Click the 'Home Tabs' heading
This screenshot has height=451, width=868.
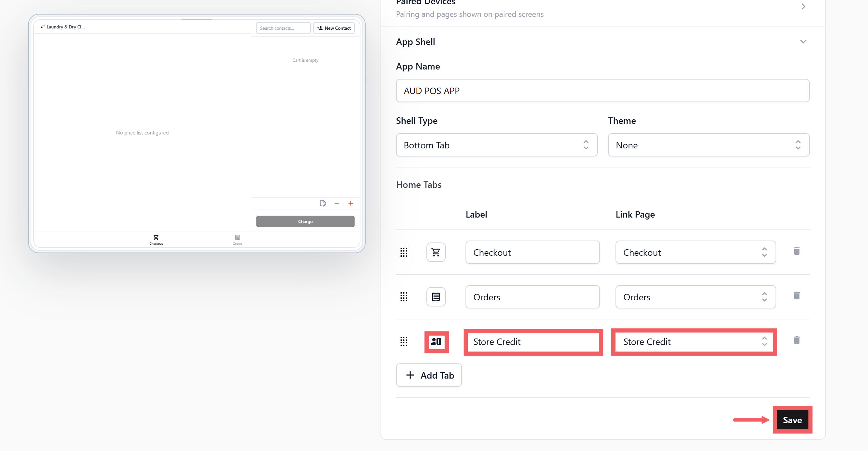tap(419, 185)
